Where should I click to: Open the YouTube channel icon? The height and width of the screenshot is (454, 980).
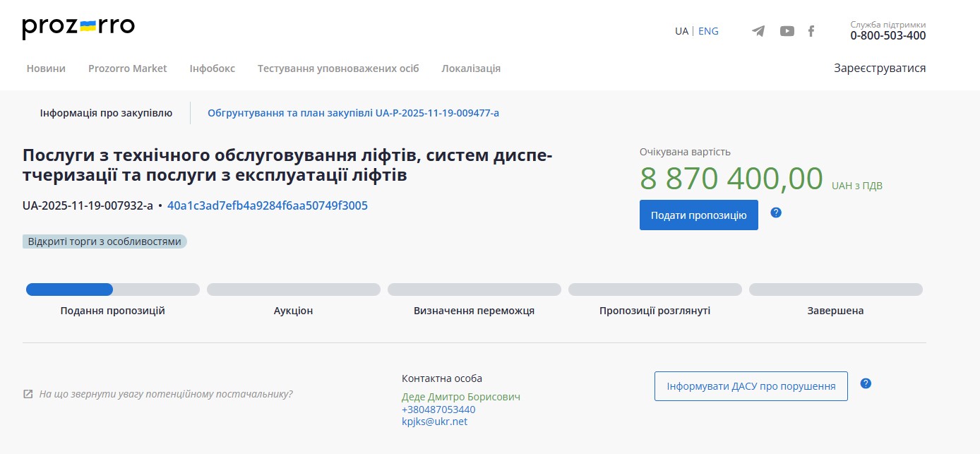coord(787,31)
